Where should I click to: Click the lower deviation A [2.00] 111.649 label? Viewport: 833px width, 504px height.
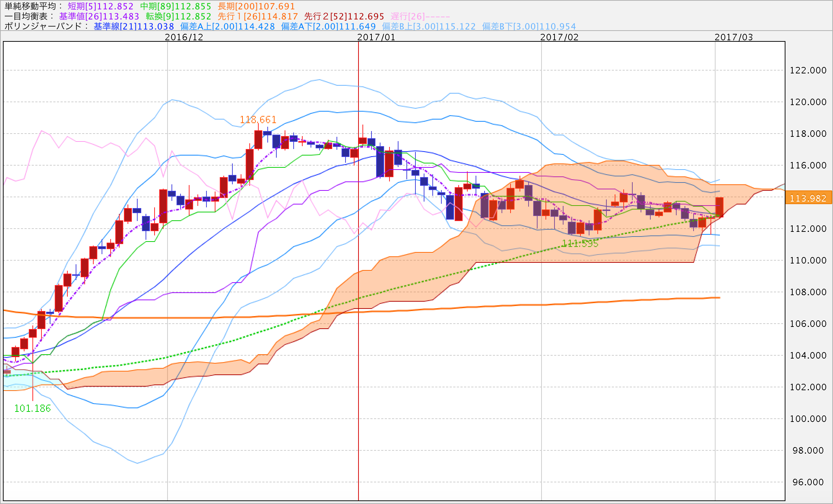point(328,27)
